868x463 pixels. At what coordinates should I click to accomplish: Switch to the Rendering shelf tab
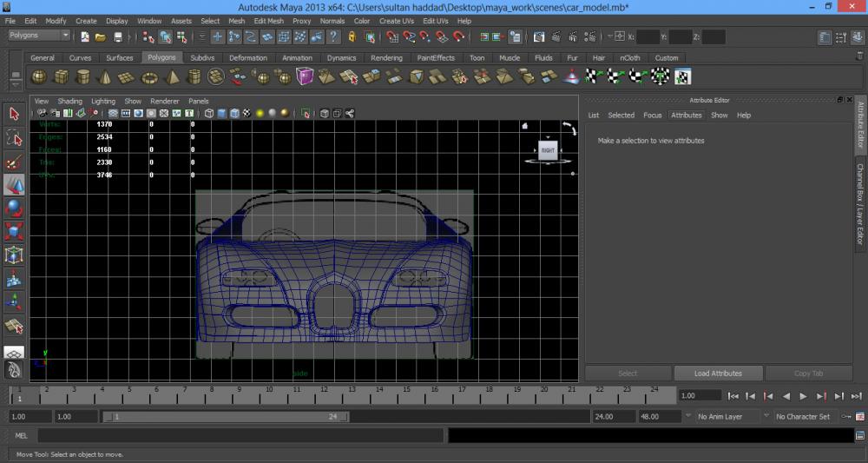386,58
